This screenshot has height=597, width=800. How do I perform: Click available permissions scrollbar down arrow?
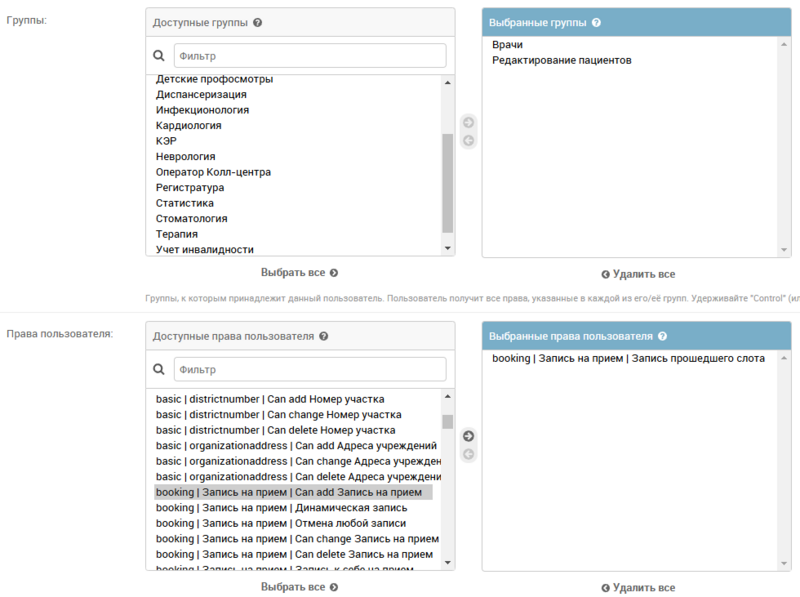pos(447,562)
